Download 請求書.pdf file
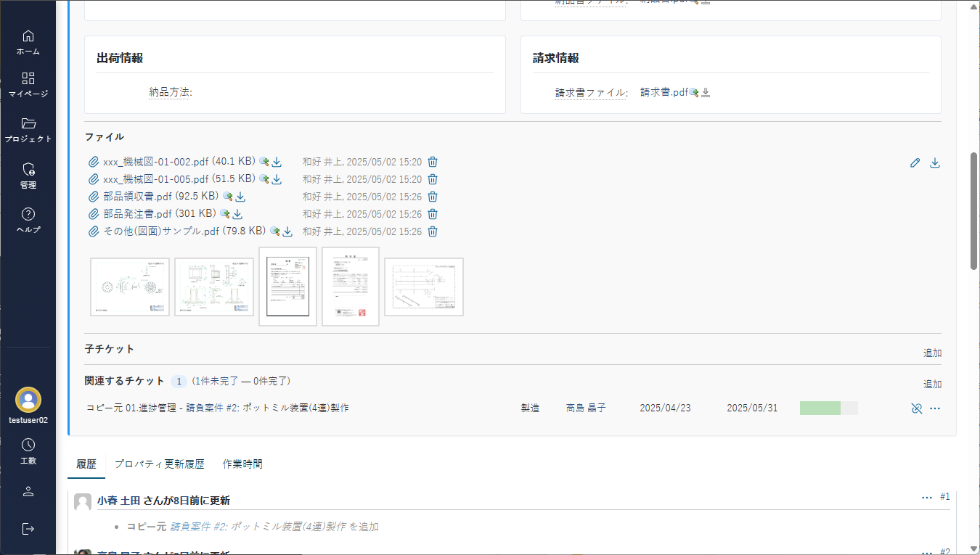 706,93
